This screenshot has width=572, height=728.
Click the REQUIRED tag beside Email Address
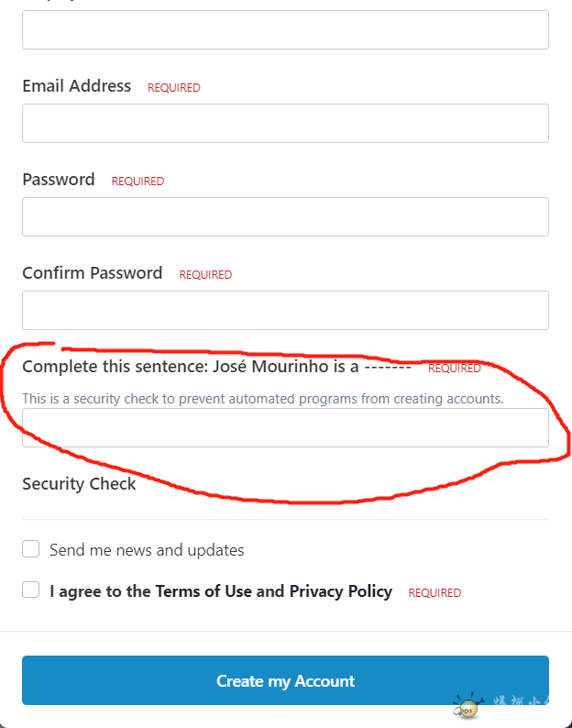tap(173, 88)
